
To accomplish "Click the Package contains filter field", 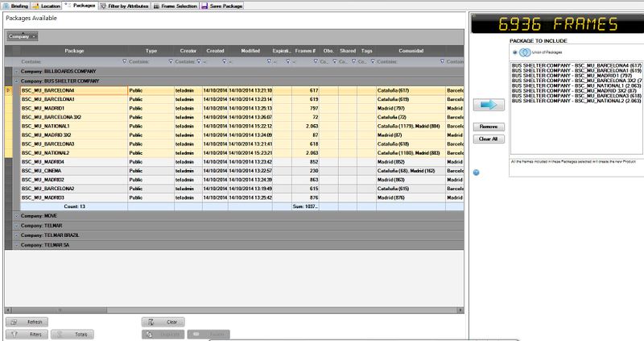I will [68, 61].
